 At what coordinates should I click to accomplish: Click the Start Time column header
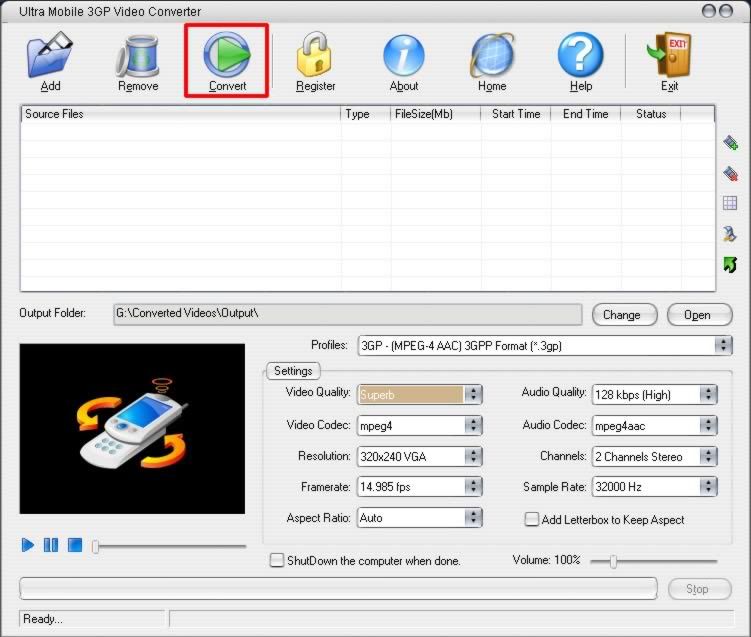(x=516, y=114)
